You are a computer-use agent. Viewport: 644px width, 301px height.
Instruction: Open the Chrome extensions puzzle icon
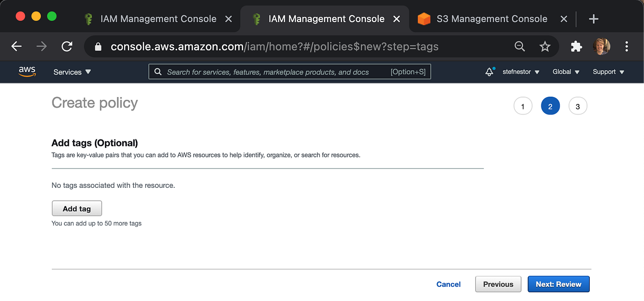(x=576, y=46)
